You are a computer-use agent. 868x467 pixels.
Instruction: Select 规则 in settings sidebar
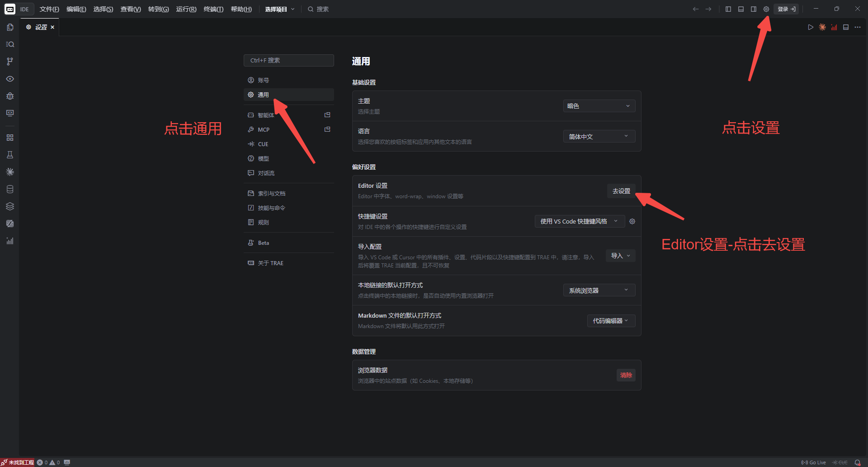(289, 222)
